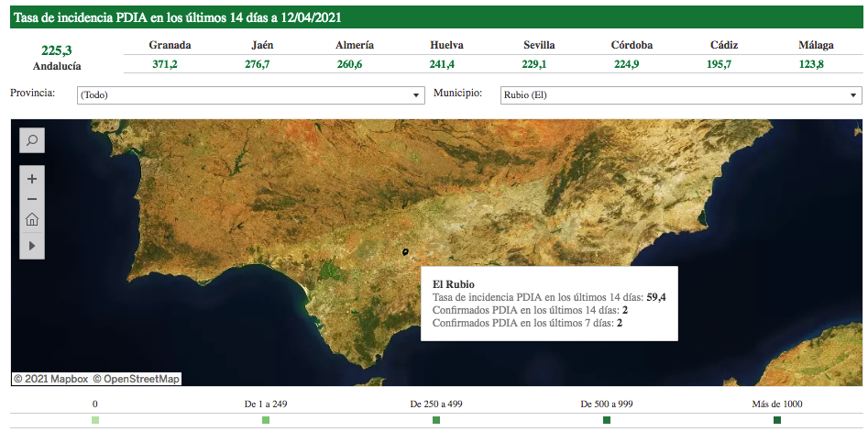Expand map tools with arrow icon
868x432 pixels.
32,246
